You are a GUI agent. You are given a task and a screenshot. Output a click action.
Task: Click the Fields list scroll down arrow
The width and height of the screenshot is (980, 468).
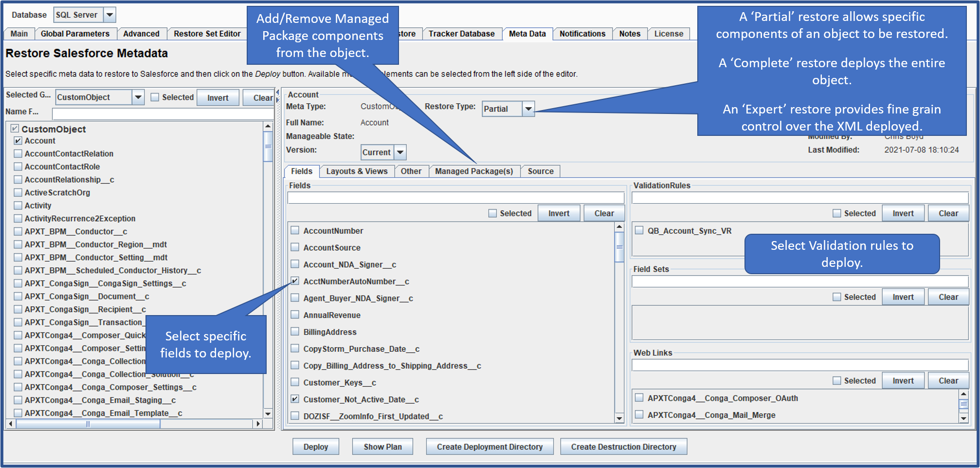pos(619,418)
